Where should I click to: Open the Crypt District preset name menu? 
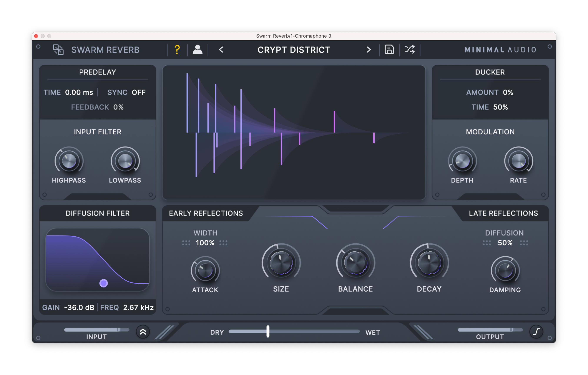pyautogui.click(x=294, y=50)
